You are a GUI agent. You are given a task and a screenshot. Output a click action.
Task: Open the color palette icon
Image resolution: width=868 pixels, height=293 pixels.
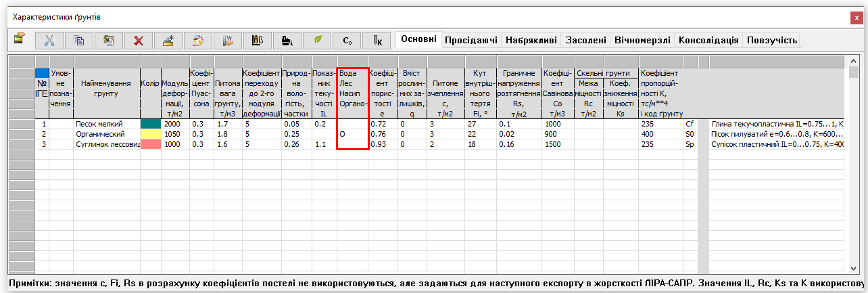pos(198,41)
